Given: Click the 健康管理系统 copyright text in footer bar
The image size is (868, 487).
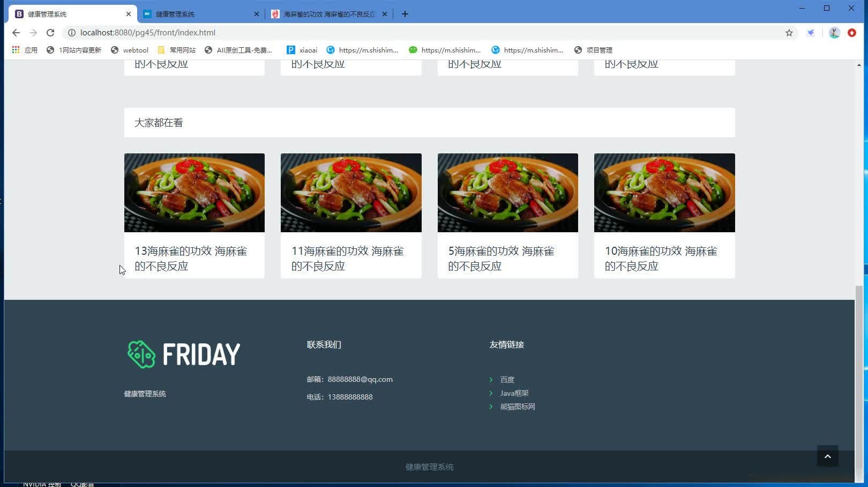Looking at the screenshot, I should pyautogui.click(x=429, y=467).
